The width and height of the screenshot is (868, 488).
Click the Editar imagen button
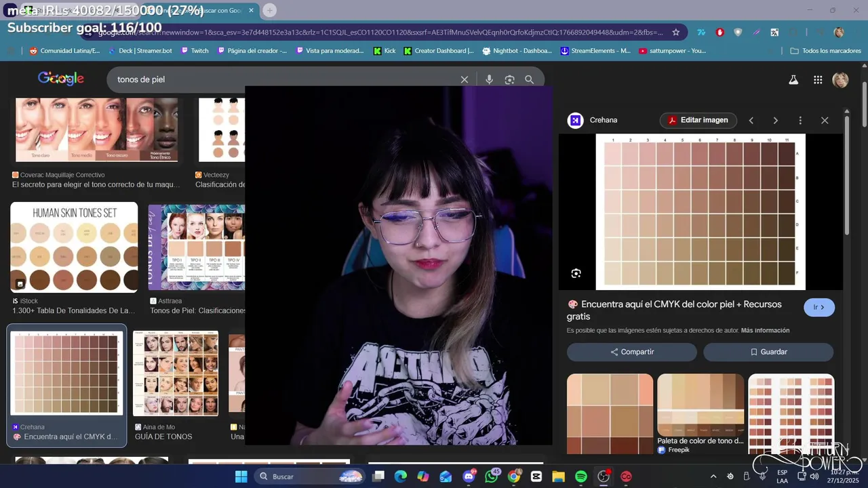pos(698,120)
